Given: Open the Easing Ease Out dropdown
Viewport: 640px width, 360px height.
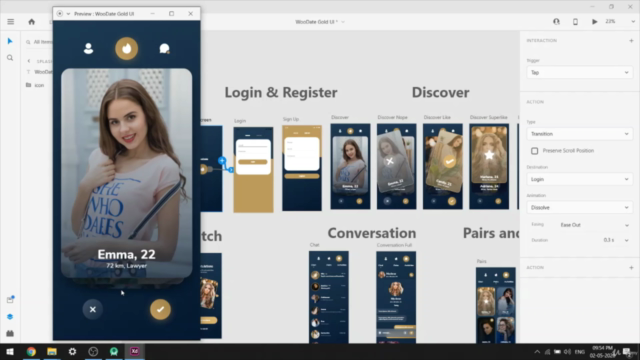Looking at the screenshot, I should pyautogui.click(x=594, y=225).
